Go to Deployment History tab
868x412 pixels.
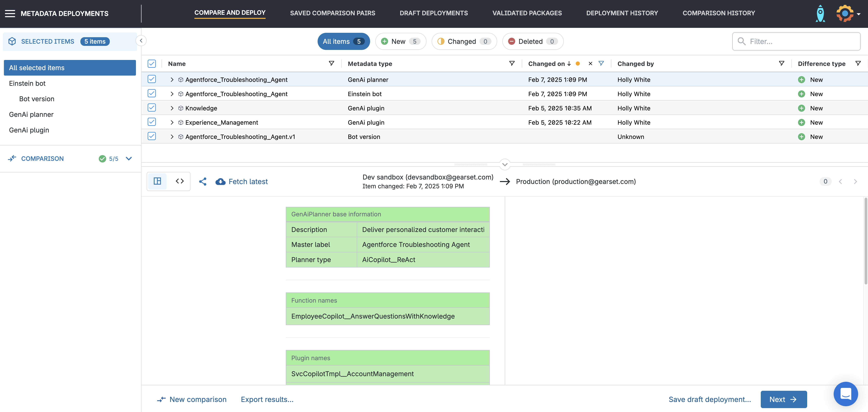pyautogui.click(x=622, y=13)
